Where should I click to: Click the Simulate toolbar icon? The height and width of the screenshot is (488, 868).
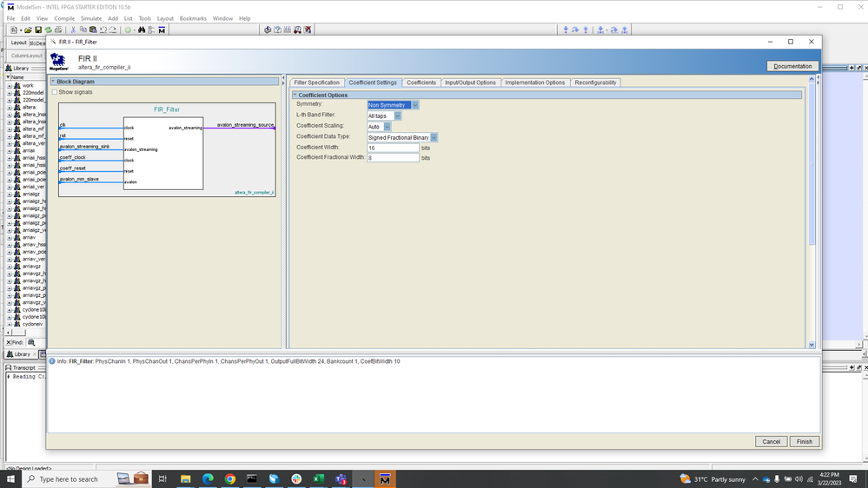[297, 30]
